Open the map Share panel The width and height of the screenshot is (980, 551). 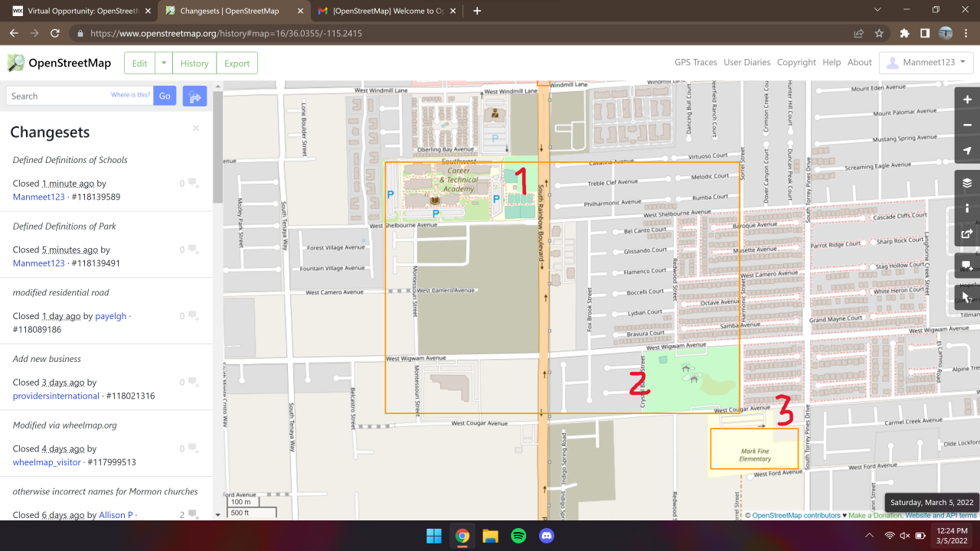[967, 233]
